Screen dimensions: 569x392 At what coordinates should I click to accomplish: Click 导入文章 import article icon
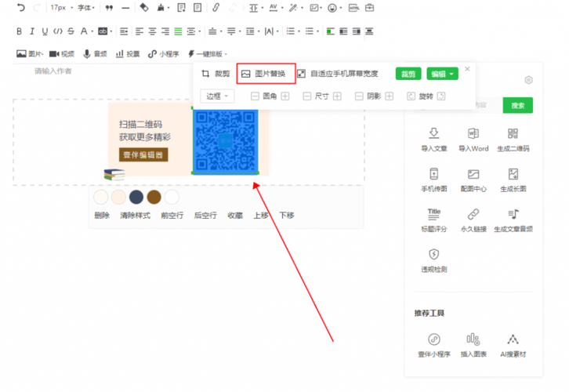[x=434, y=139]
